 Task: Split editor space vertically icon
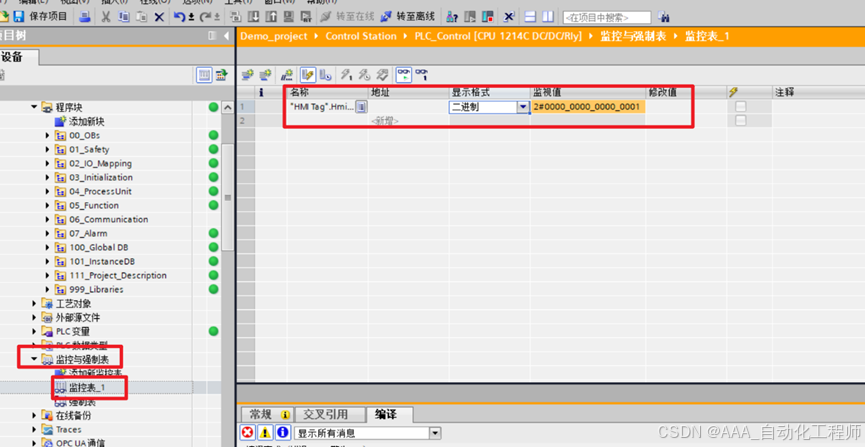pyautogui.click(x=548, y=17)
